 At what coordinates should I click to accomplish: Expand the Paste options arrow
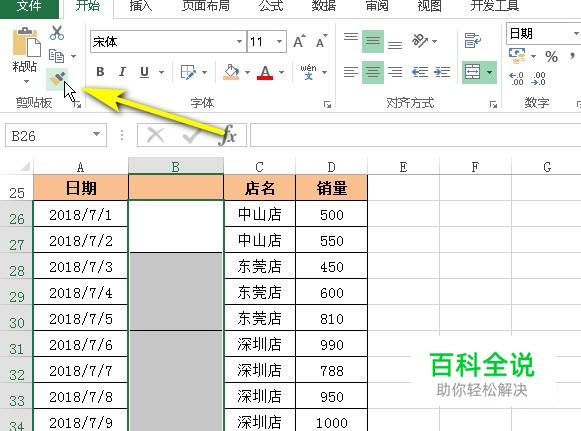pos(26,81)
